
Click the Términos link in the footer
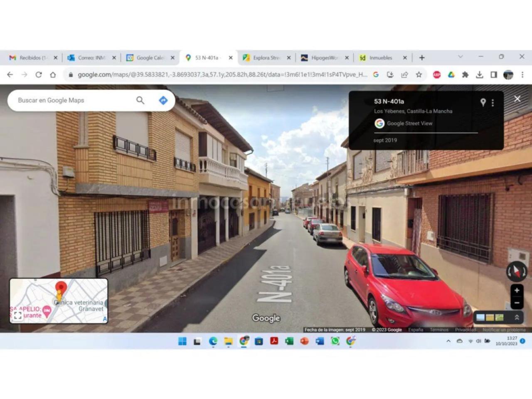[x=439, y=330]
